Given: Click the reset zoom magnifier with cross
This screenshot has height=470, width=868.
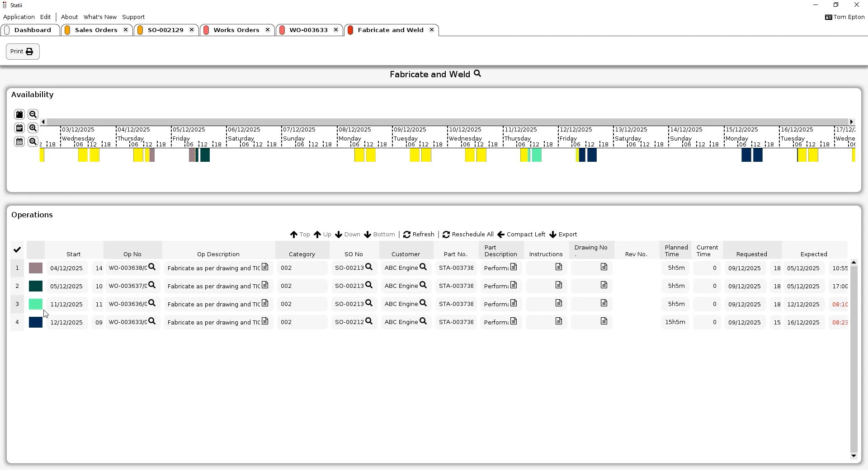Looking at the screenshot, I should point(33,141).
